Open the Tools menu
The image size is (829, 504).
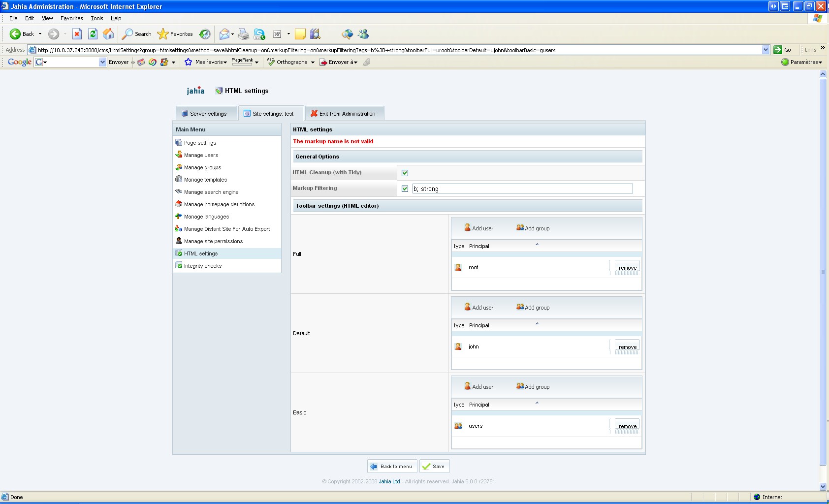point(97,18)
